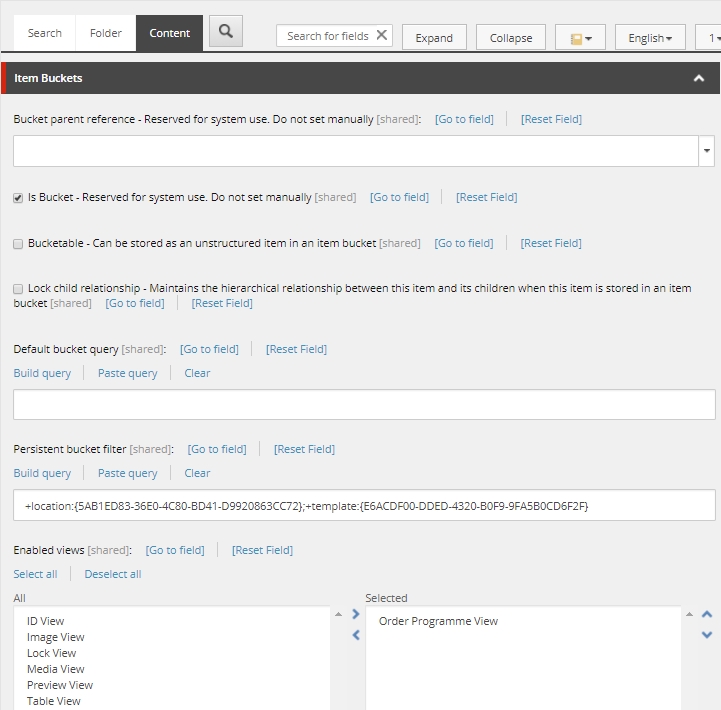Click the left arrow to remove view
This screenshot has height=710, width=721.
355,635
